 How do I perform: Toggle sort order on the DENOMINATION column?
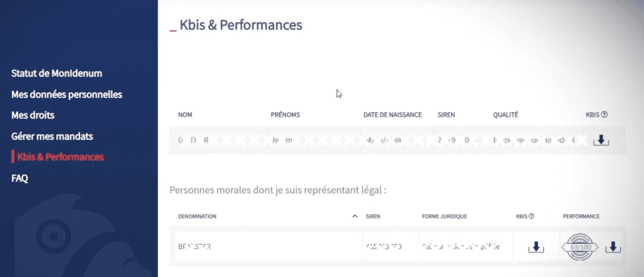coord(355,216)
